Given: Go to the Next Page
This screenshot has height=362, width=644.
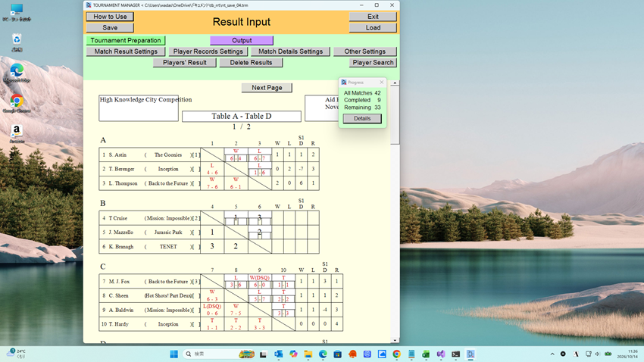Looking at the screenshot, I should point(267,87).
